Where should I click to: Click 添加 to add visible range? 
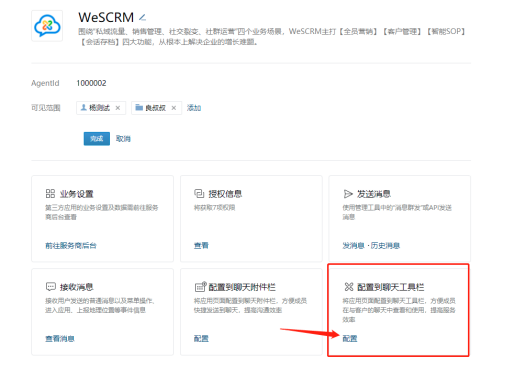(x=194, y=108)
